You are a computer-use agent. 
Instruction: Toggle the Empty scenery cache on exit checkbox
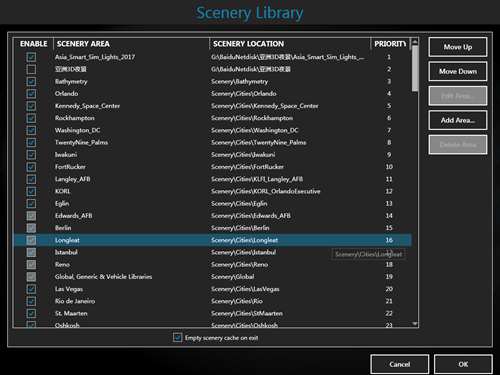tap(177, 337)
